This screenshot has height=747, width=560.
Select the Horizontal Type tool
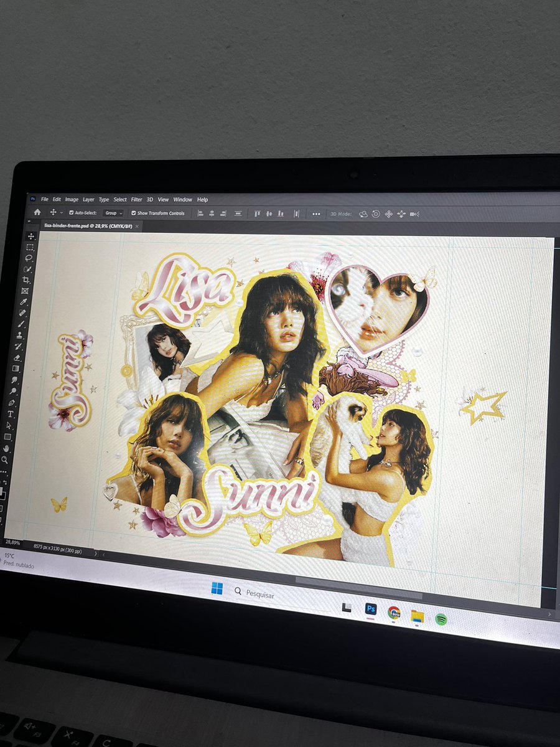tap(11, 414)
